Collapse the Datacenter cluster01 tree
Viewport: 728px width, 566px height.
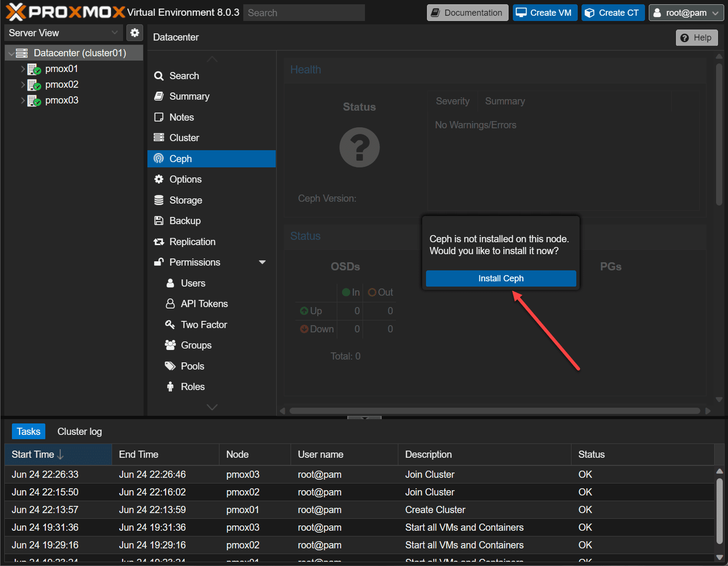[10, 53]
